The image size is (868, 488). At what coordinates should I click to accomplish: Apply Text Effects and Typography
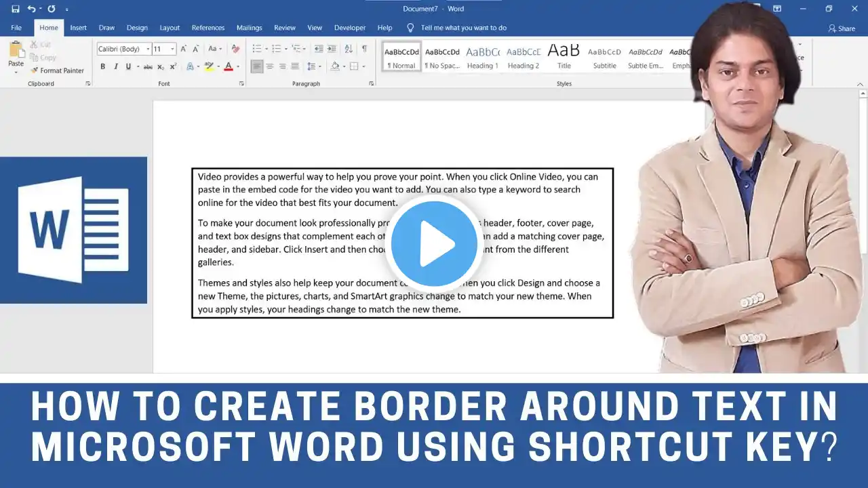[x=191, y=66]
